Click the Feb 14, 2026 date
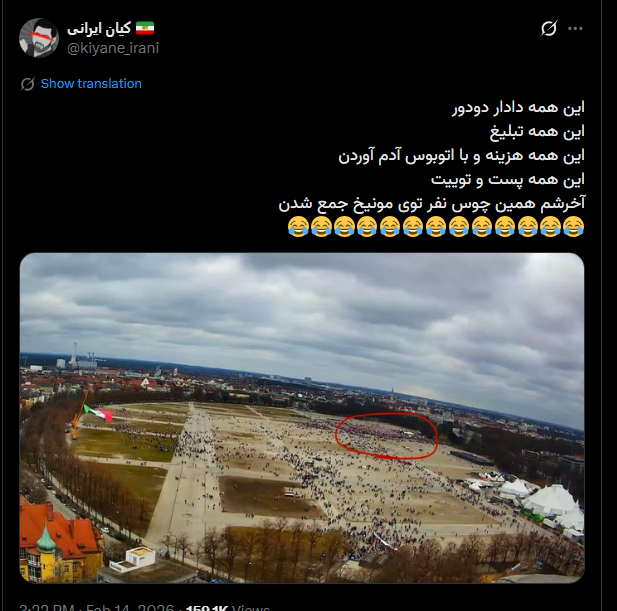 pos(130,607)
